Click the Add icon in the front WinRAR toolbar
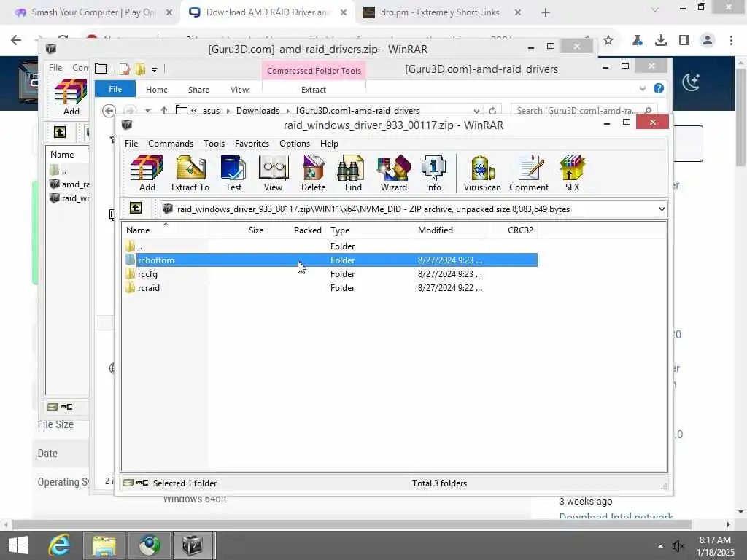 click(147, 174)
